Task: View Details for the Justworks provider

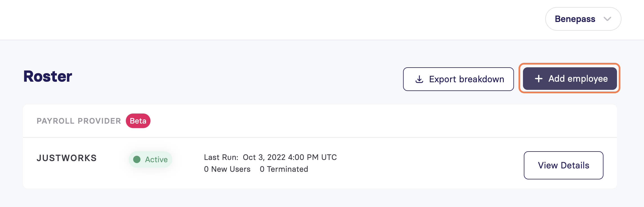Action: click(x=563, y=165)
